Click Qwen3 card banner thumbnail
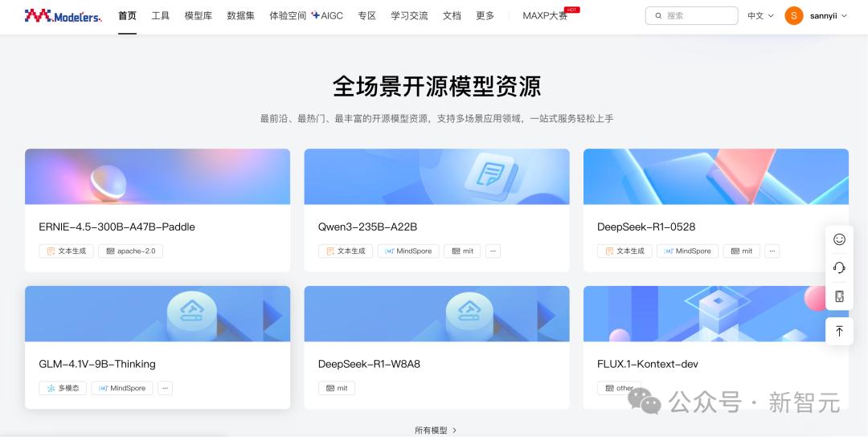The width and height of the screenshot is (868, 437). point(436,177)
